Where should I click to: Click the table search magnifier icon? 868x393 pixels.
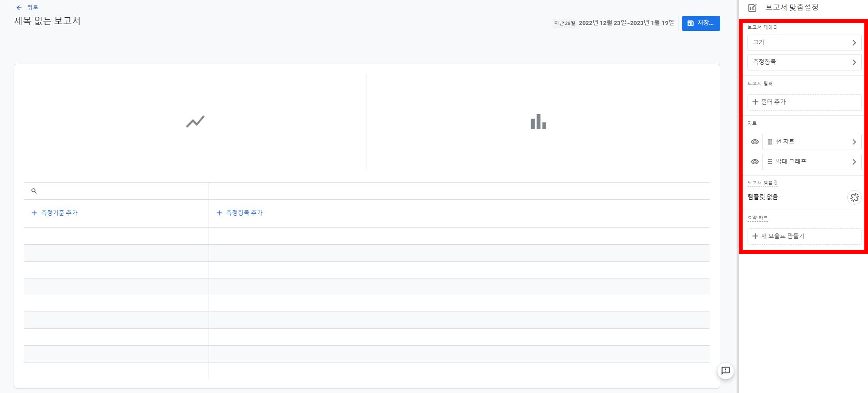34,191
